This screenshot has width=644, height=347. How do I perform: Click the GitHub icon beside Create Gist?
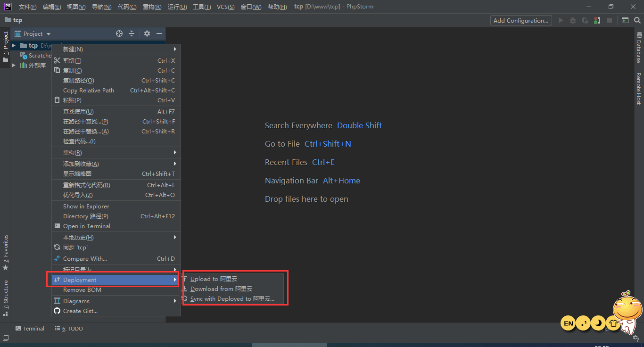coord(57,311)
